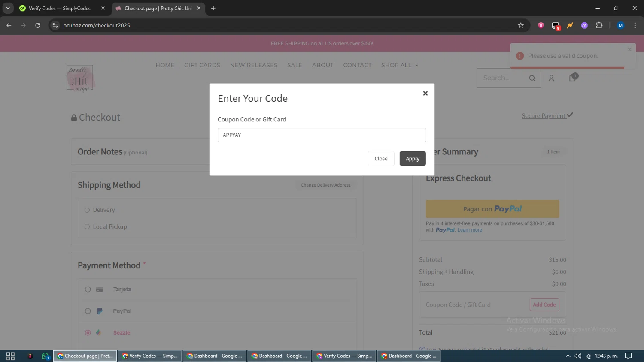The width and height of the screenshot is (644, 362).
Task: Switch to the Checkout page taskbar window
Action: [85, 356]
